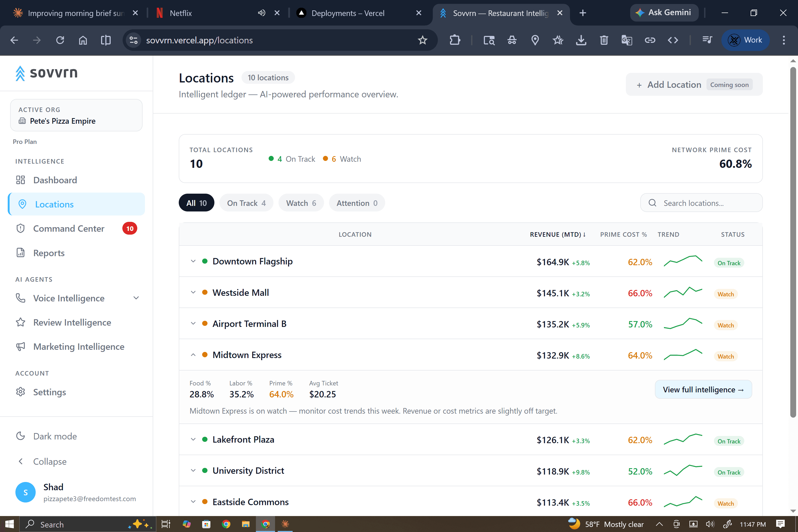This screenshot has width=798, height=532.
Task: Open the Locations pin icon in sidebar
Action: click(x=22, y=204)
